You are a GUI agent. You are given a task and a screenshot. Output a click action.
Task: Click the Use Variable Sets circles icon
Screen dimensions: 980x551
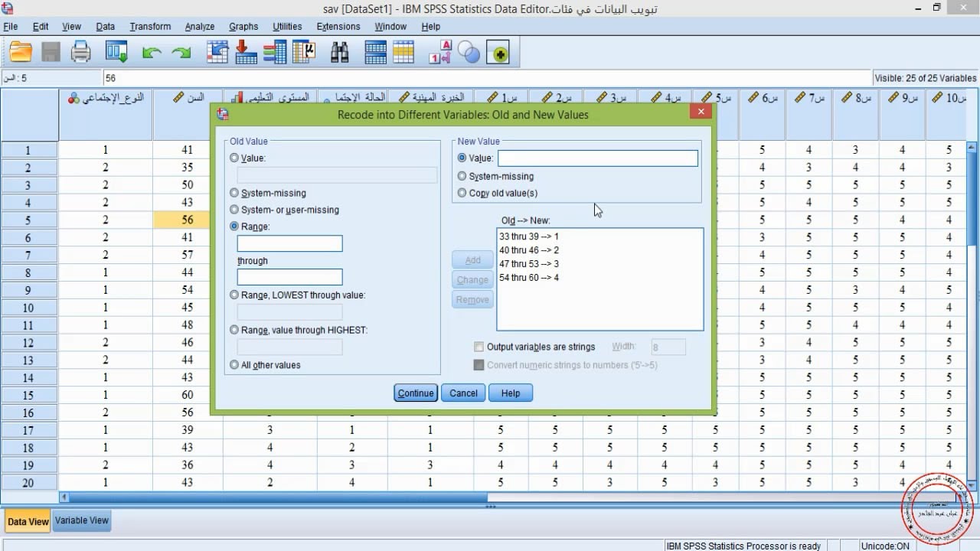pos(469,52)
